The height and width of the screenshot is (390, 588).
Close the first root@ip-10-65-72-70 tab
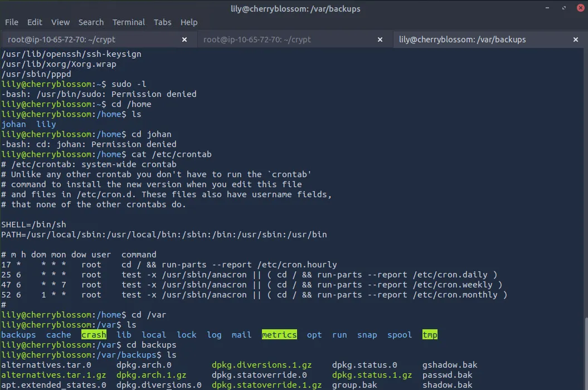coord(185,40)
